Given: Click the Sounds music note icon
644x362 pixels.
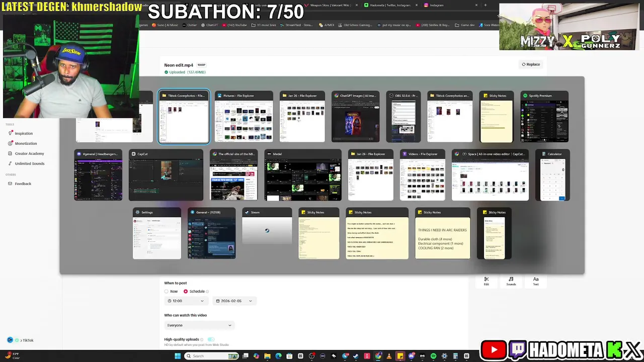Looking at the screenshot, I should click(x=511, y=281).
